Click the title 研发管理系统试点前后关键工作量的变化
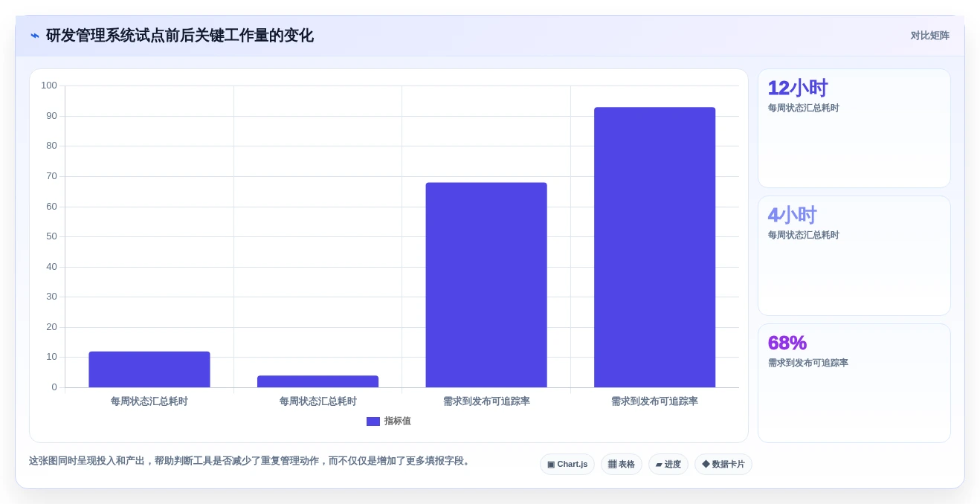980x504 pixels. point(180,36)
